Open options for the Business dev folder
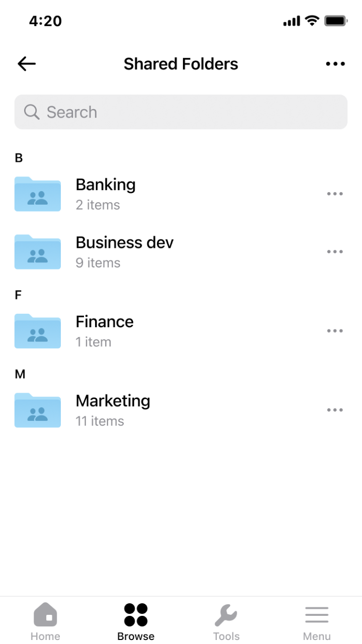Image resolution: width=362 pixels, height=644 pixels. coord(335,252)
